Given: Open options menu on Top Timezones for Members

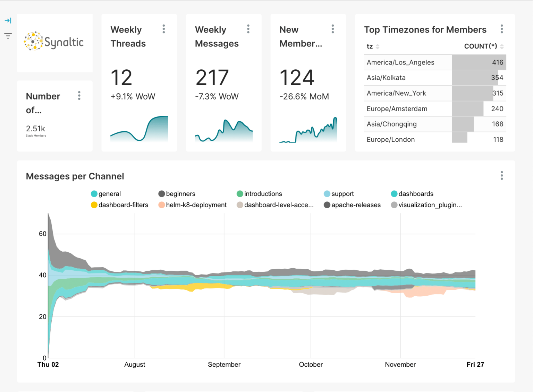Looking at the screenshot, I should pyautogui.click(x=502, y=29).
